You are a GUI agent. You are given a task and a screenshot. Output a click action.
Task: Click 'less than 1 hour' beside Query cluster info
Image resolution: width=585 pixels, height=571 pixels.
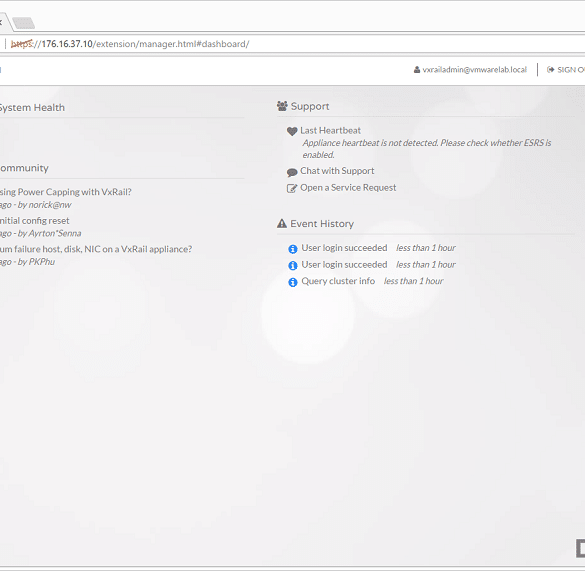[x=413, y=281]
